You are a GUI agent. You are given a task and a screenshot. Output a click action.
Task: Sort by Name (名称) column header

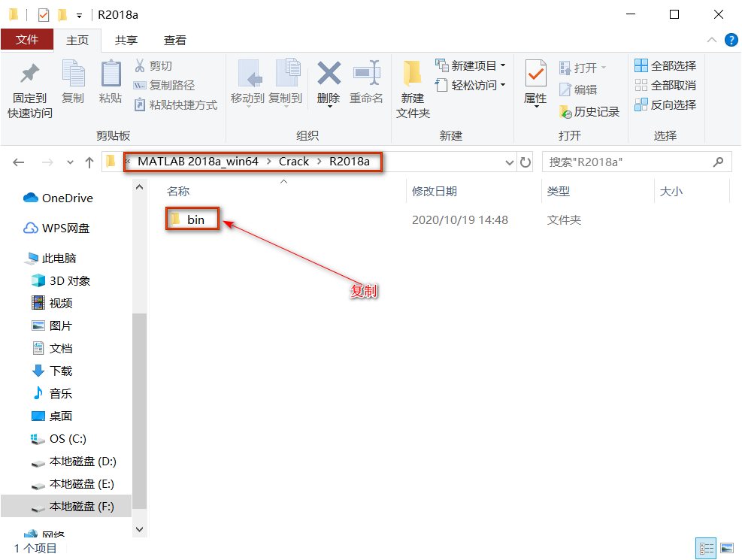pyautogui.click(x=178, y=192)
